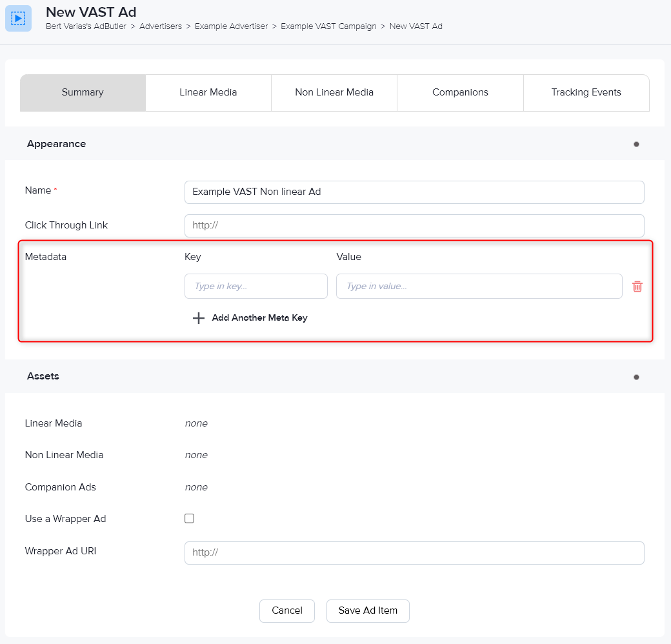Collapse the Appearance section header
The height and width of the screenshot is (644, 671).
tap(56, 144)
